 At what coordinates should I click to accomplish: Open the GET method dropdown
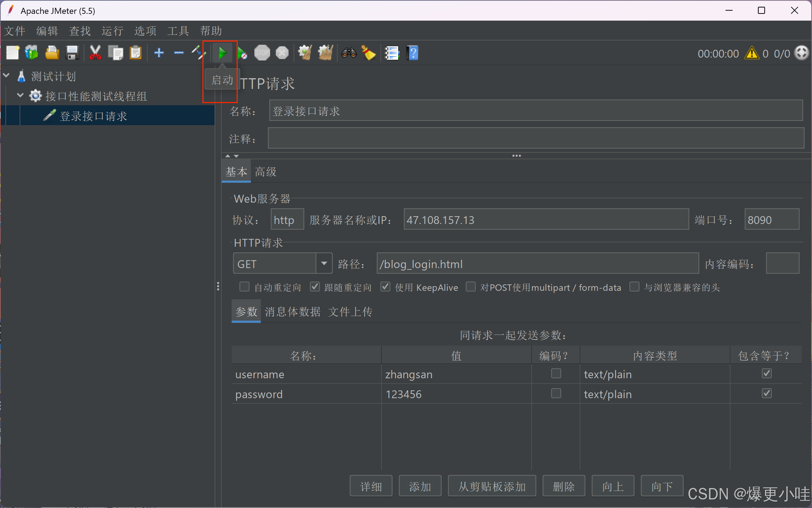pos(324,263)
